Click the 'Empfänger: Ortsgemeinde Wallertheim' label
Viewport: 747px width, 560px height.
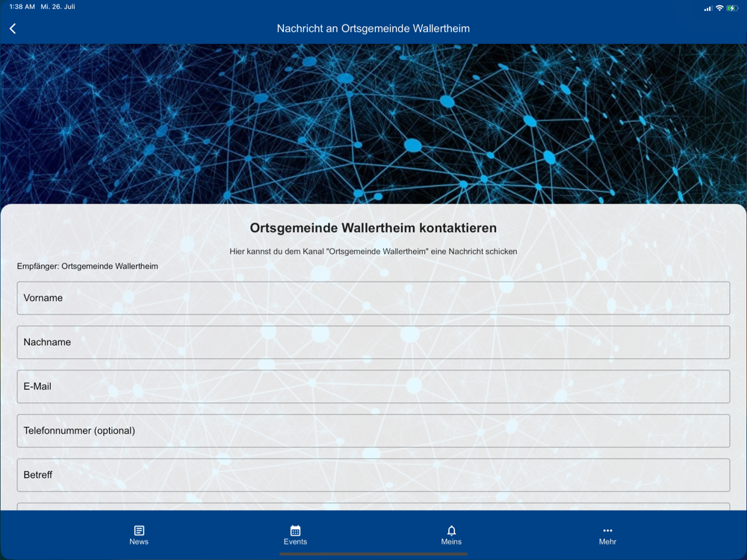point(87,267)
